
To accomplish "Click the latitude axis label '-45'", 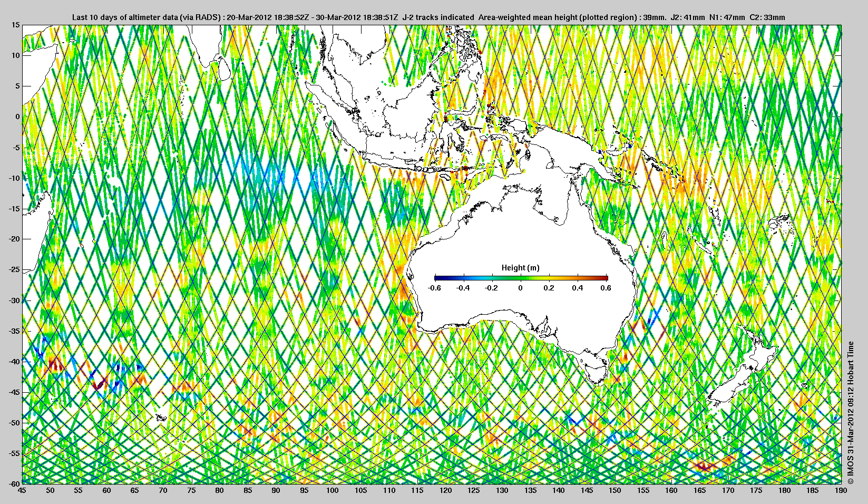I will (14, 392).
